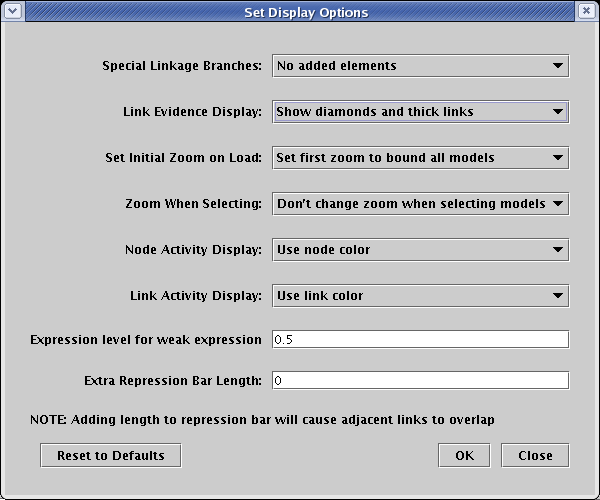Open the window menu icon in title bar
Image resolution: width=600 pixels, height=500 pixels.
12,12
